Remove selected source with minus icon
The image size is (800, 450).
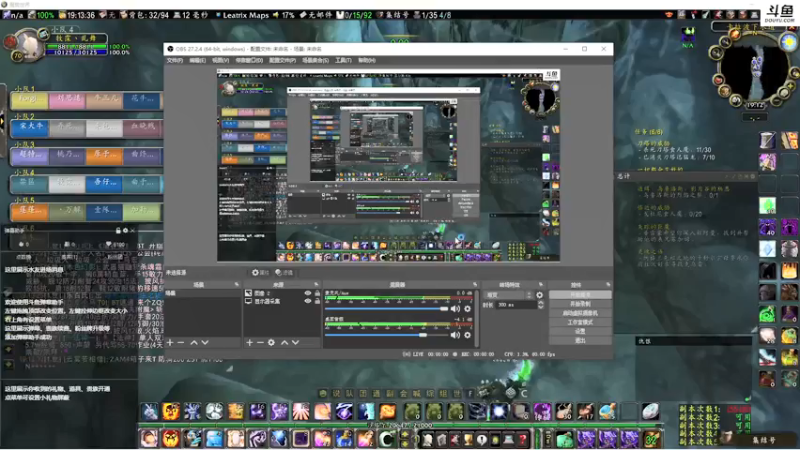coord(260,342)
